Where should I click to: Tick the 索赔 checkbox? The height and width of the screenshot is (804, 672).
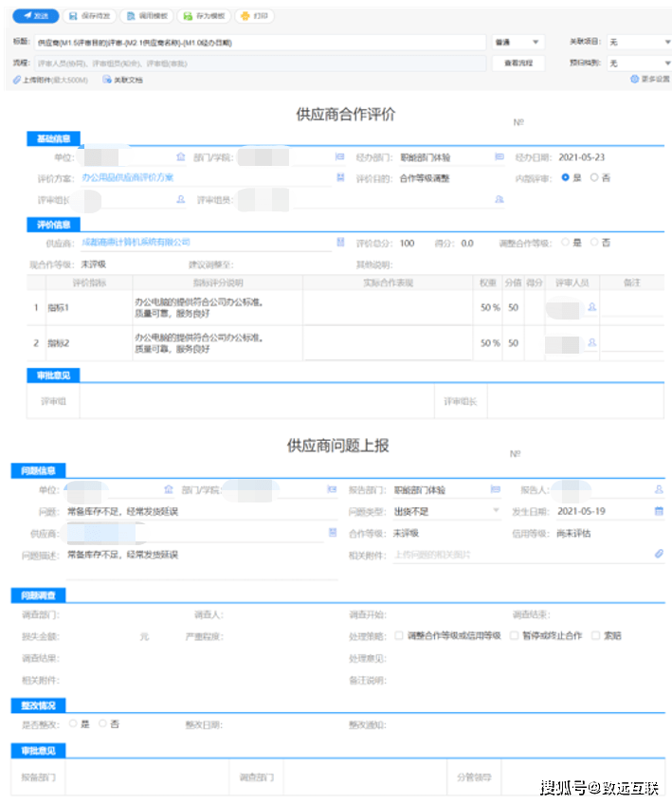click(595, 635)
